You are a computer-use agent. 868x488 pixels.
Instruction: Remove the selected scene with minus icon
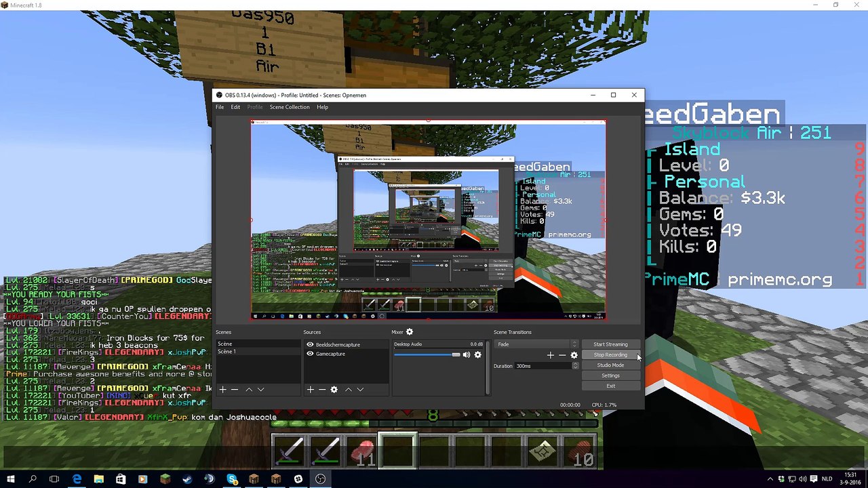[235, 390]
